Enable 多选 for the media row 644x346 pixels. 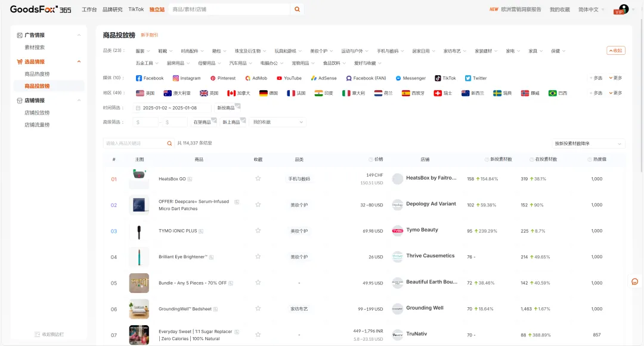(x=596, y=78)
